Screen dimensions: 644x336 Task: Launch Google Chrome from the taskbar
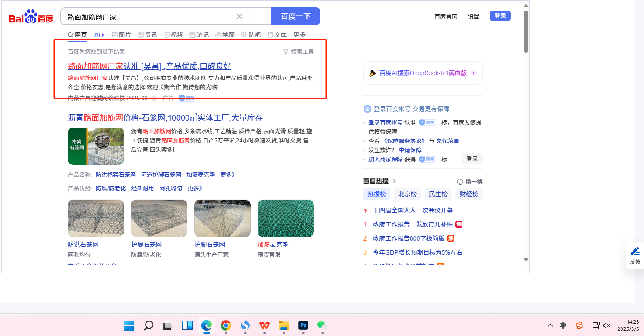(x=226, y=325)
